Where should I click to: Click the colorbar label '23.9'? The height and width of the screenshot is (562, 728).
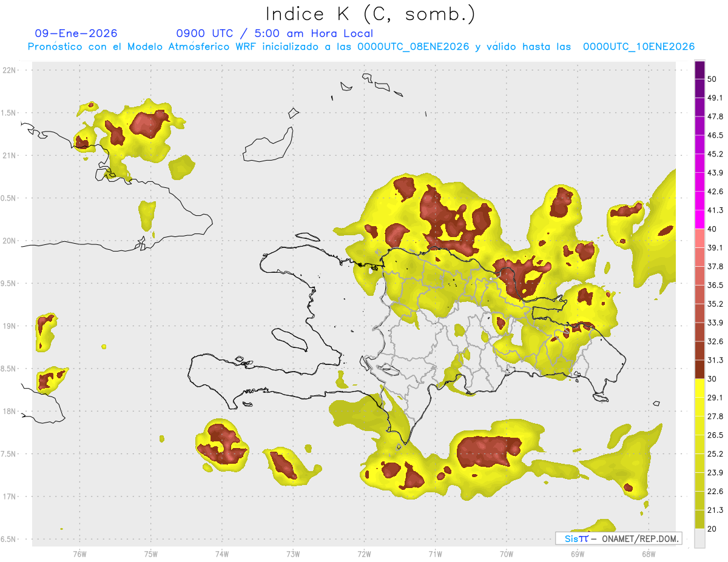(x=715, y=473)
